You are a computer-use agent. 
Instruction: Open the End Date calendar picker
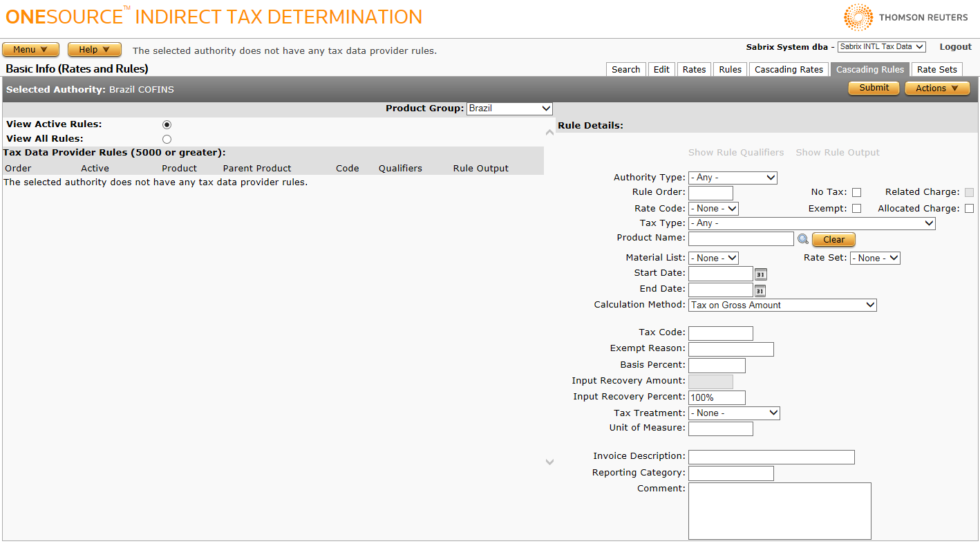click(760, 290)
